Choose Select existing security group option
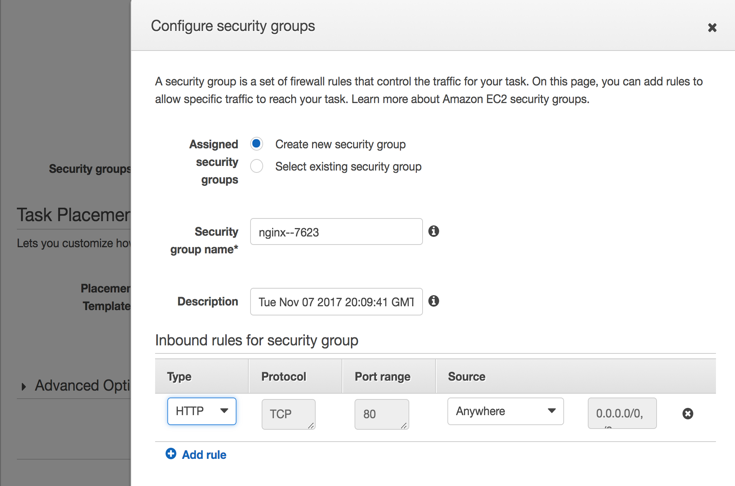 coord(257,166)
